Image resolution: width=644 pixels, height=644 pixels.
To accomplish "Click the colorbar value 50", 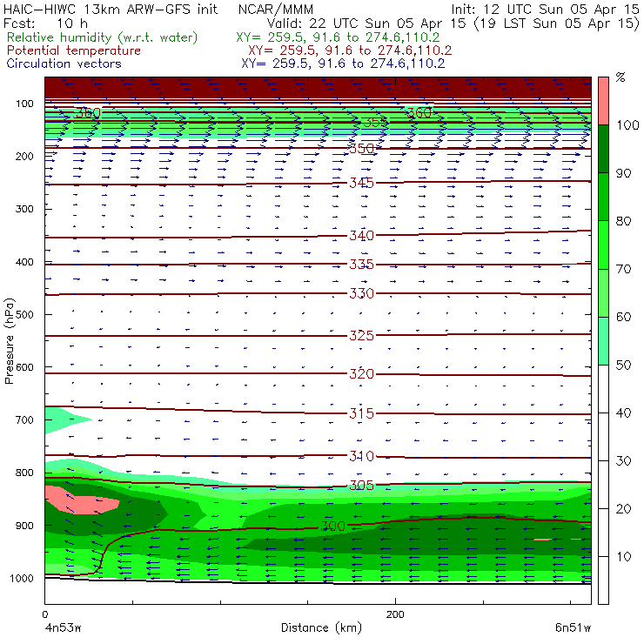I will point(623,365).
